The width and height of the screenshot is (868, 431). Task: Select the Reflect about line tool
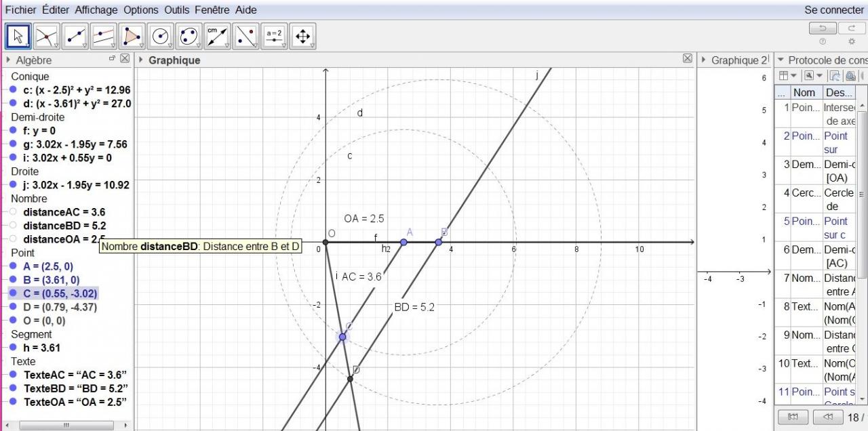click(x=245, y=37)
